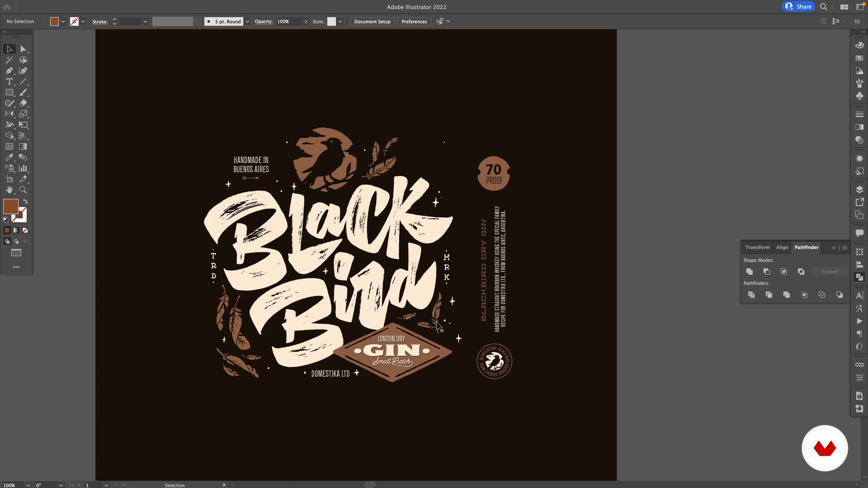Select the Shape Builder tool

pyautogui.click(x=9, y=136)
